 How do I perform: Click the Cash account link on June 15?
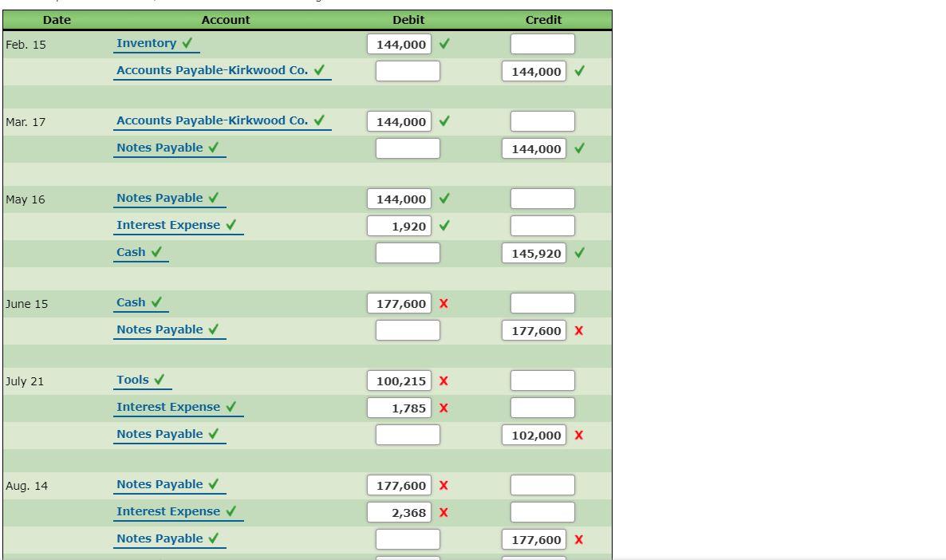(x=131, y=302)
